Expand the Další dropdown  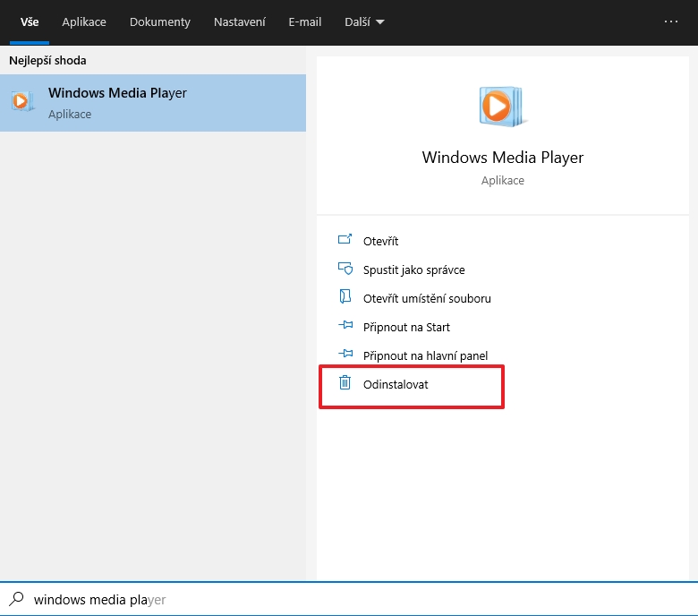tap(364, 21)
